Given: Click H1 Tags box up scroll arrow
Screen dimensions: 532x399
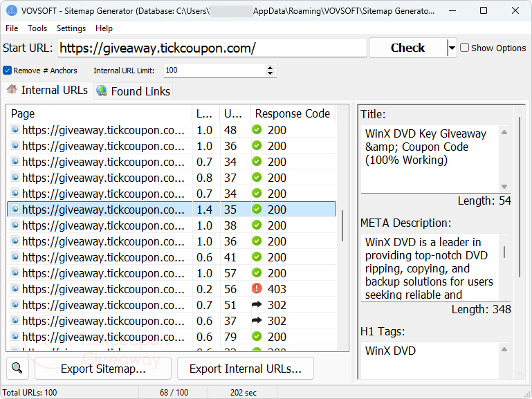Looking at the screenshot, I should pyautogui.click(x=504, y=349).
